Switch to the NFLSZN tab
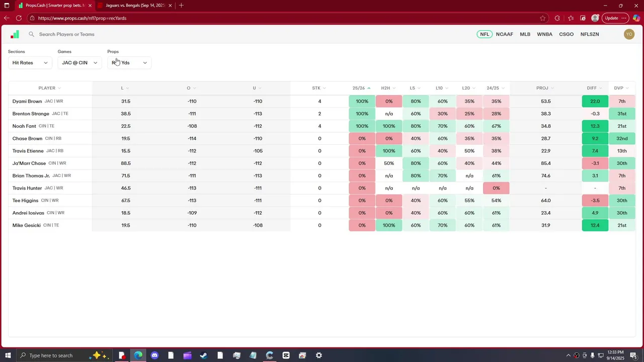This screenshot has height=362, width=644. (590, 34)
